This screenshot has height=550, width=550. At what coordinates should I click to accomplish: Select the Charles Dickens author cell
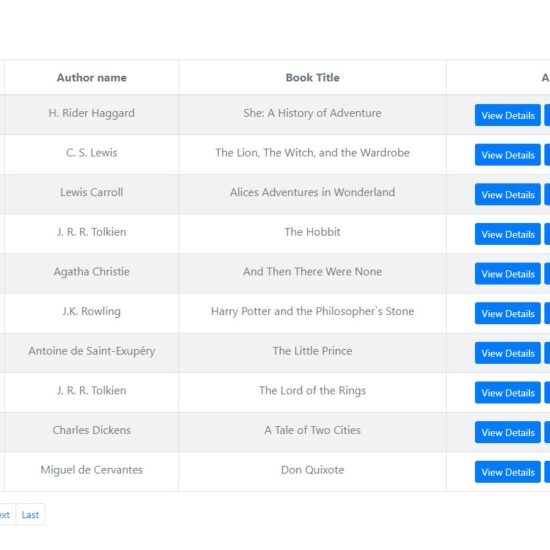(92, 432)
